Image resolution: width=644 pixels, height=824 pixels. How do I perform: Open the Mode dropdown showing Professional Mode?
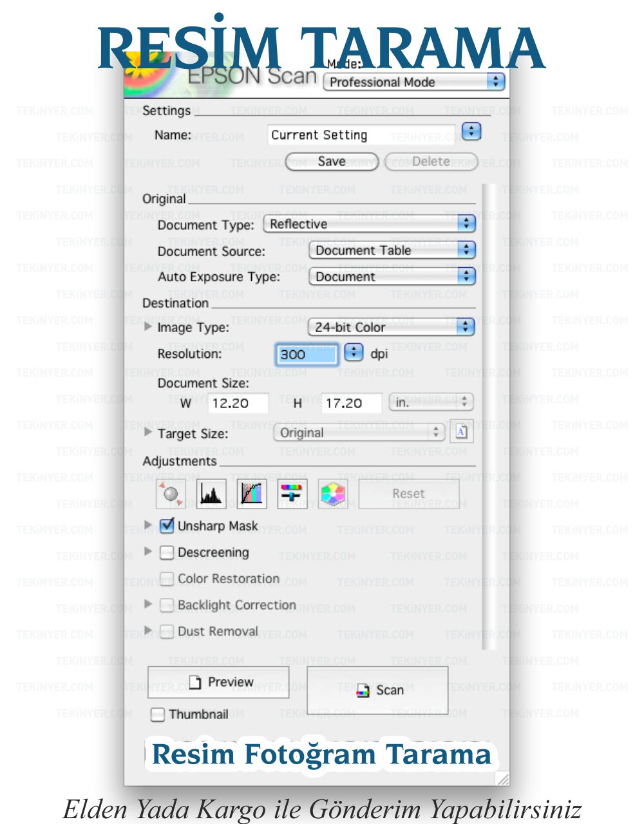[x=414, y=82]
